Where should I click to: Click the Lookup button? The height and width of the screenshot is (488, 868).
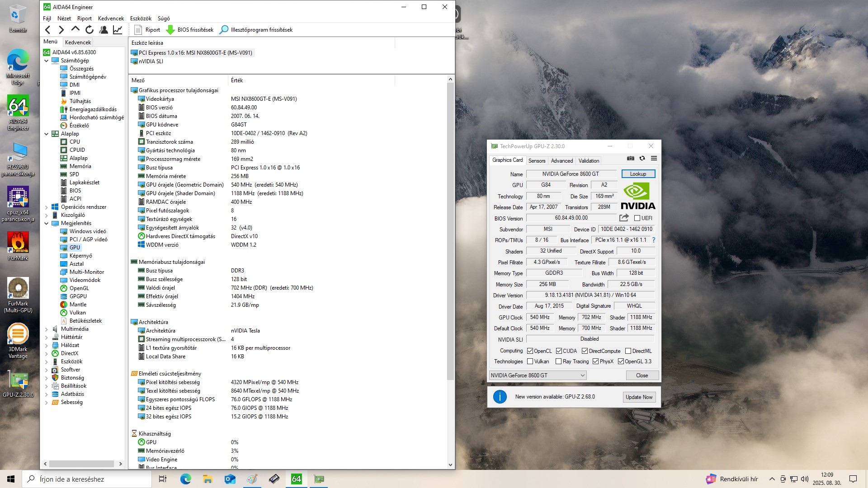[x=638, y=174]
